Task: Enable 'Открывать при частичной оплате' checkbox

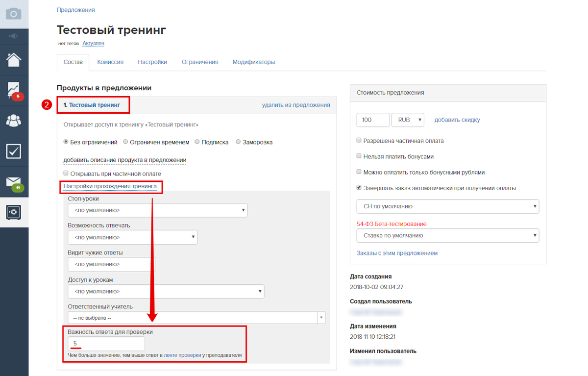Action: click(x=66, y=174)
